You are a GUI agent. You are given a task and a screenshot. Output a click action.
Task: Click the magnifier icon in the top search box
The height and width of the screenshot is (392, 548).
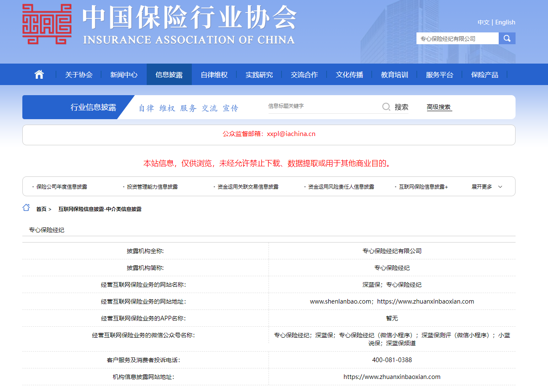[x=507, y=38]
